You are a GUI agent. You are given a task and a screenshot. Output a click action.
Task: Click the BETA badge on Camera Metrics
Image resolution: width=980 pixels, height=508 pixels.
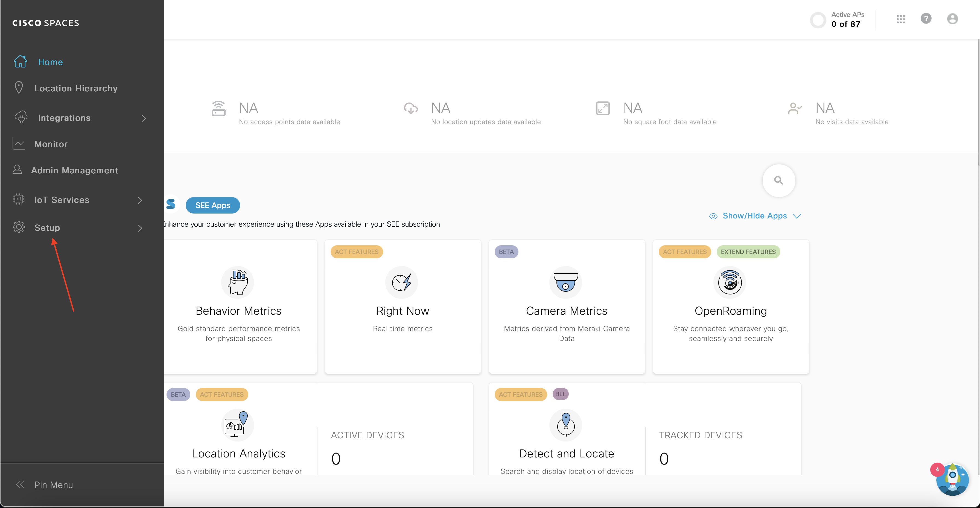pyautogui.click(x=506, y=252)
